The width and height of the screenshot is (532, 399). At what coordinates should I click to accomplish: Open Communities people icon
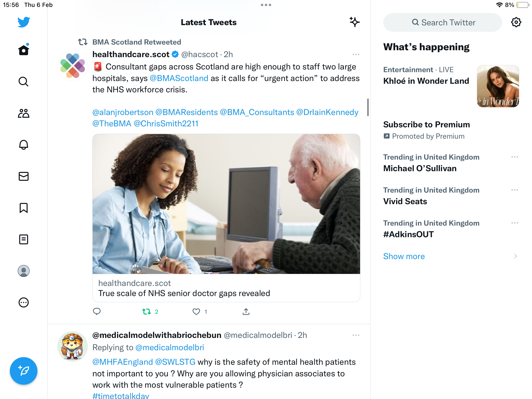(x=24, y=113)
